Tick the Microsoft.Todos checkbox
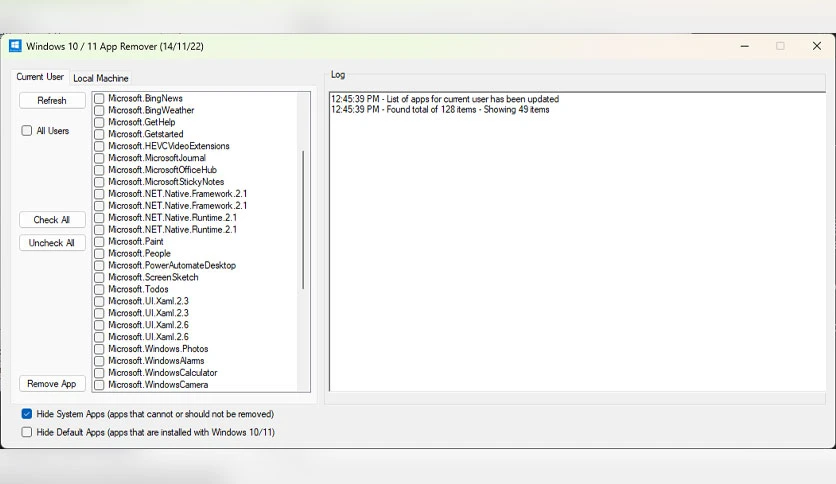 tap(99, 289)
